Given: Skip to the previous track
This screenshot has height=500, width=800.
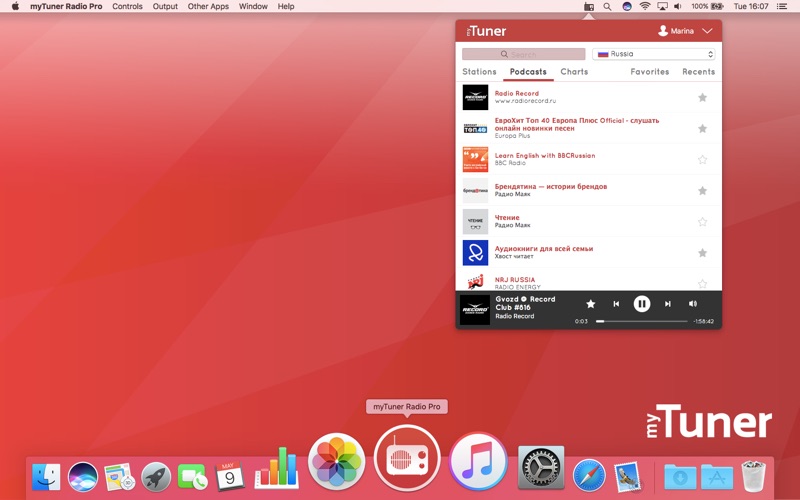Looking at the screenshot, I should tap(616, 304).
